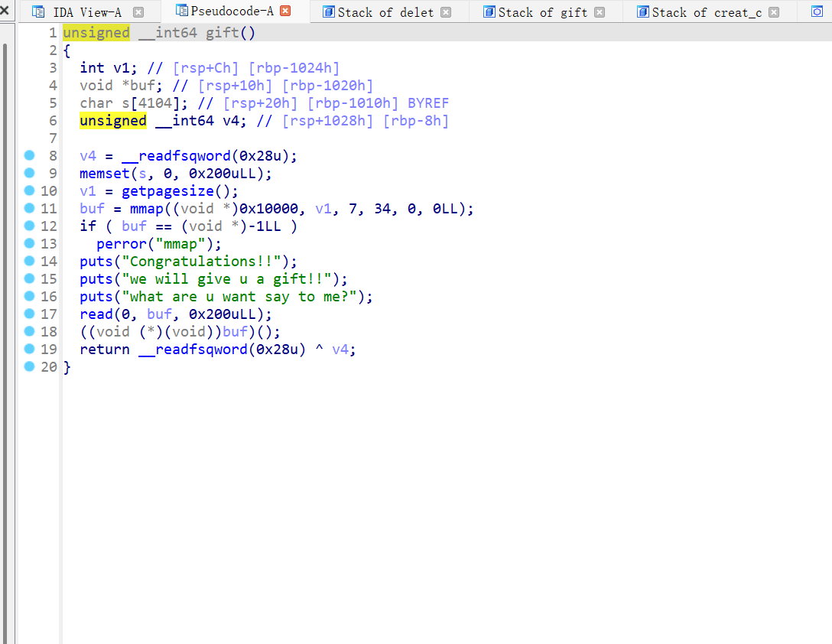The width and height of the screenshot is (832, 644).
Task: Close the Pseudocode-A tab with its red X
Action: click(x=284, y=11)
